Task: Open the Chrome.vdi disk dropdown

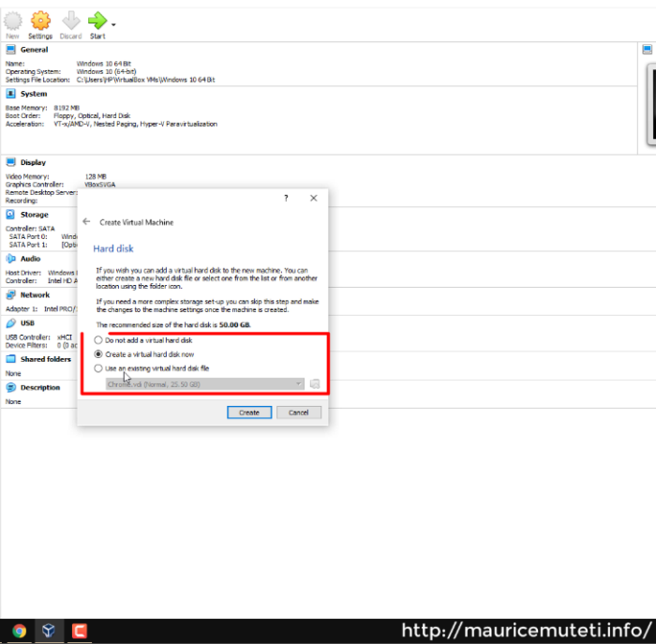Action: [204, 384]
